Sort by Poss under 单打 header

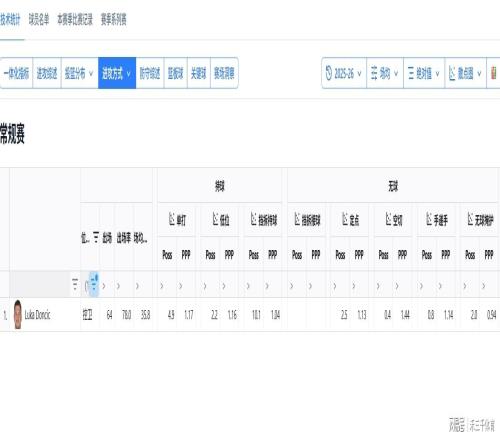pyautogui.click(x=167, y=255)
